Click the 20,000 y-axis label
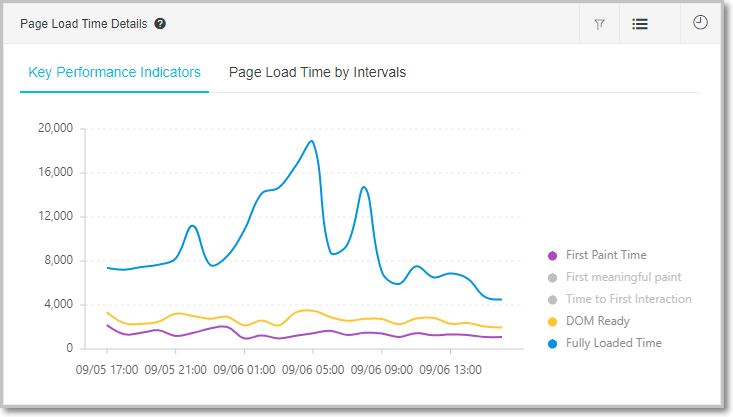The width and height of the screenshot is (733, 417). click(x=56, y=128)
